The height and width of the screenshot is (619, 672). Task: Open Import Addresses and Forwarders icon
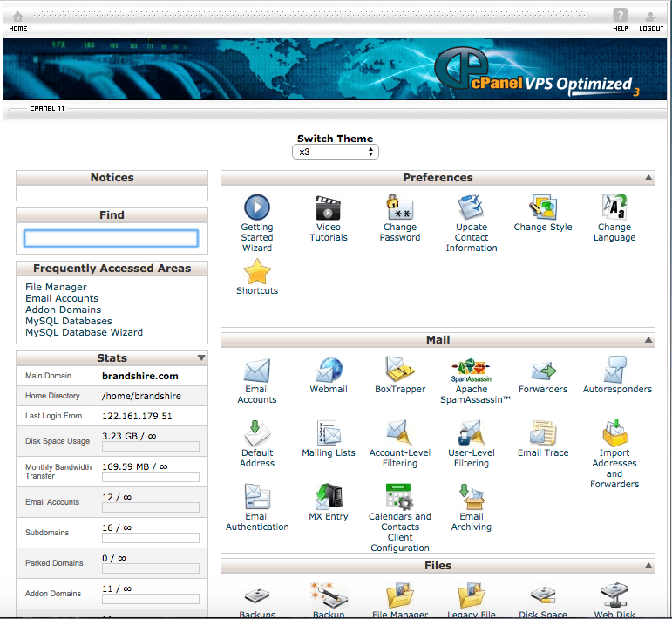[615, 433]
